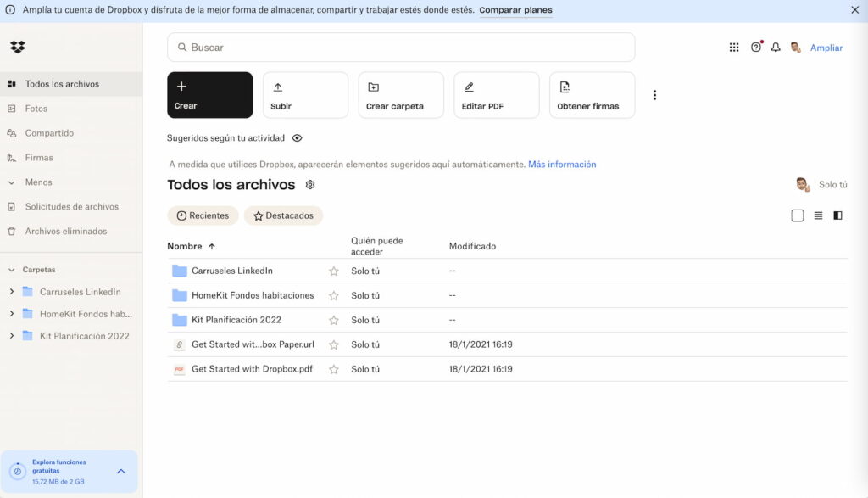Click the sort arrow next to Nombre

[x=212, y=247]
